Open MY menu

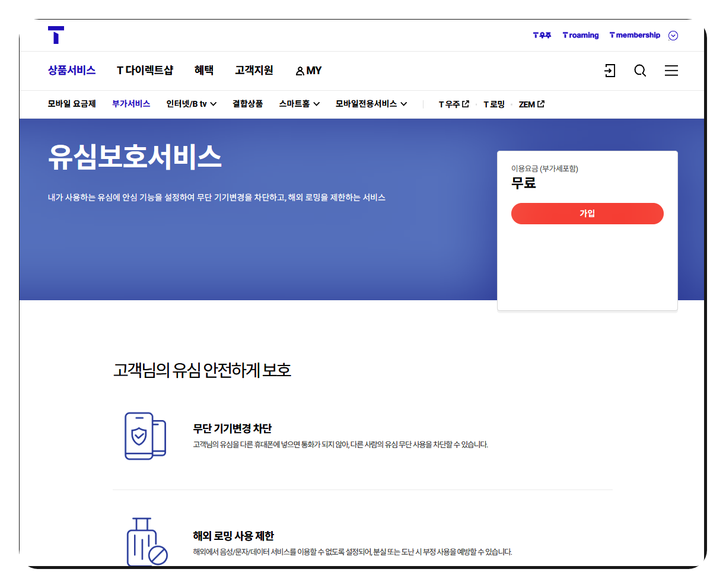[308, 71]
